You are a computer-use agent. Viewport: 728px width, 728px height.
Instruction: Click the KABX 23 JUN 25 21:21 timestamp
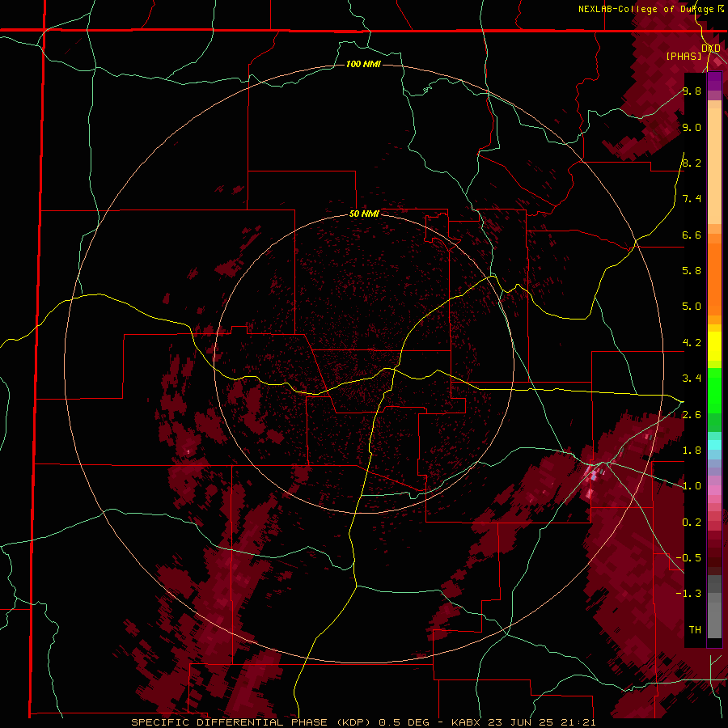pyautogui.click(x=523, y=722)
